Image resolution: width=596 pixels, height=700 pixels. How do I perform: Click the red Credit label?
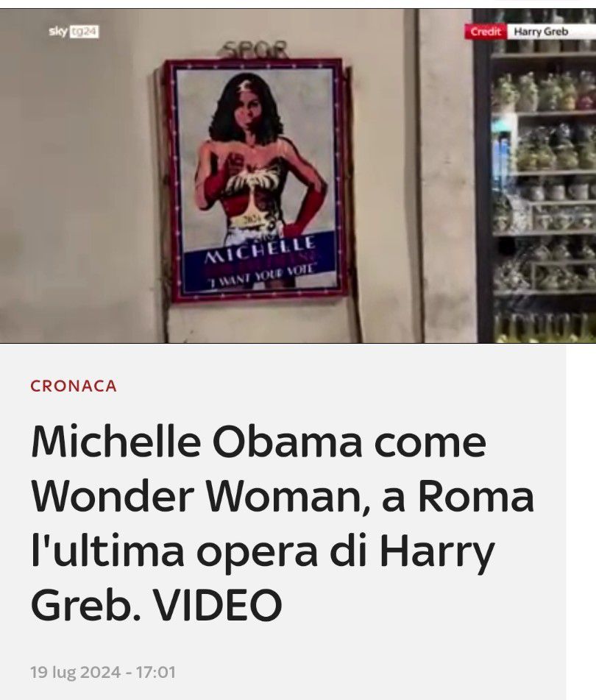(486, 32)
